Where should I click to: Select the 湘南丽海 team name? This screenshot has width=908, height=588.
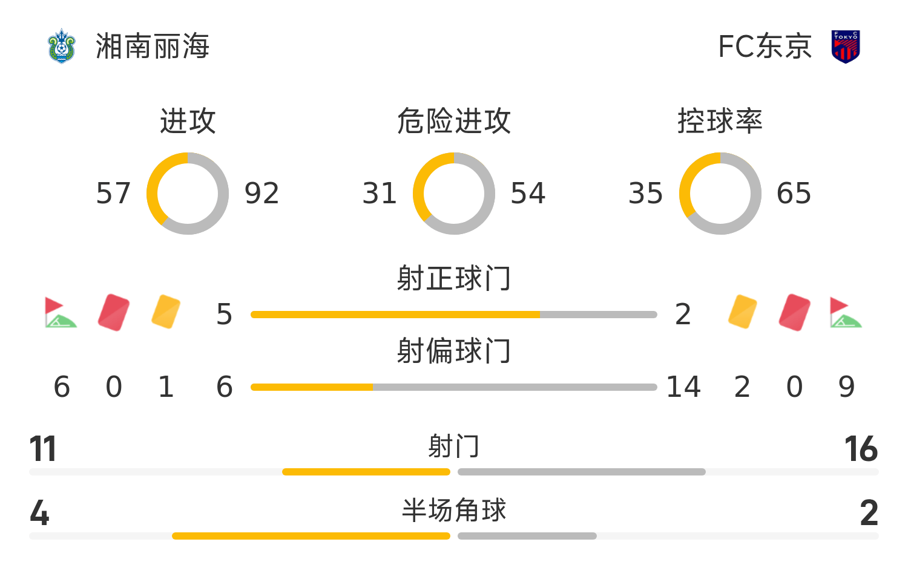click(x=153, y=47)
